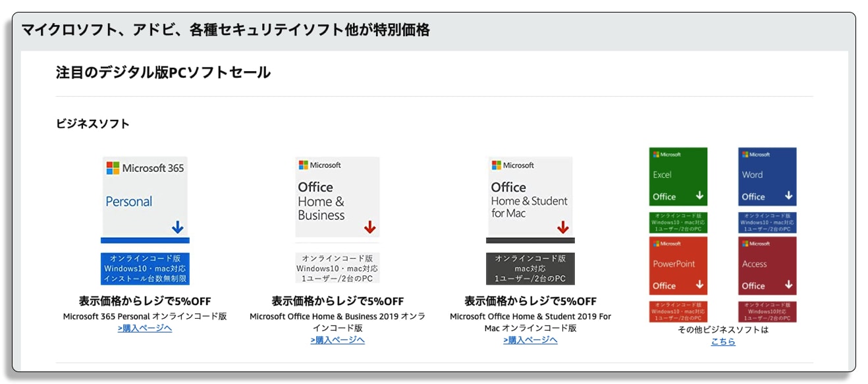868x384 pixels.
Task: Open the Office Home & Student for Mac image
Action: coord(530,200)
